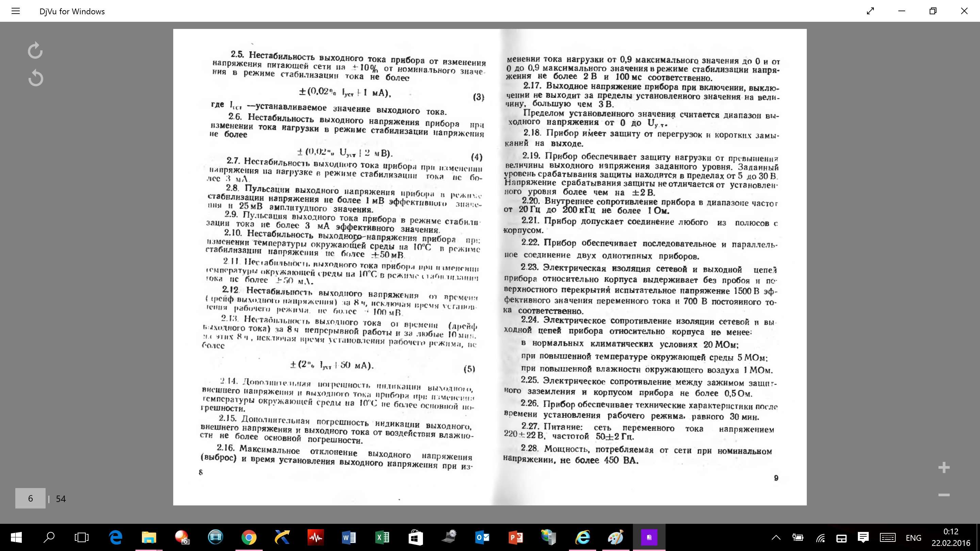Zoom in with plus icon

point(944,467)
